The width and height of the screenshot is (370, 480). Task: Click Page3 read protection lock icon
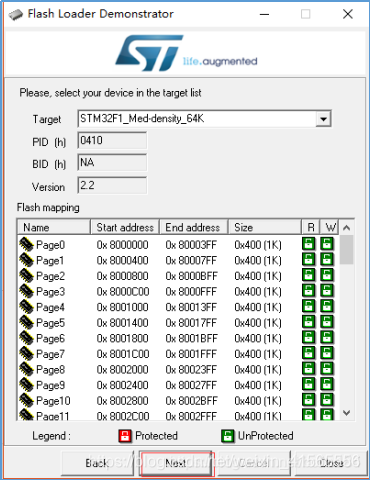point(308,291)
